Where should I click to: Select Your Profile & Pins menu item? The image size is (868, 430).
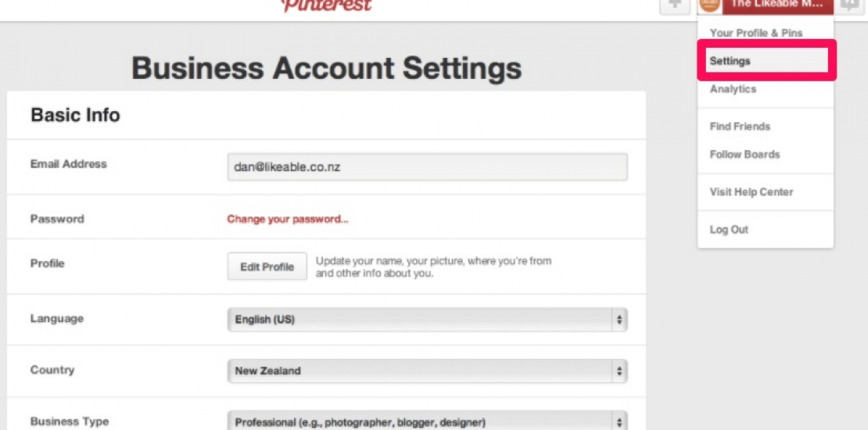pos(755,33)
